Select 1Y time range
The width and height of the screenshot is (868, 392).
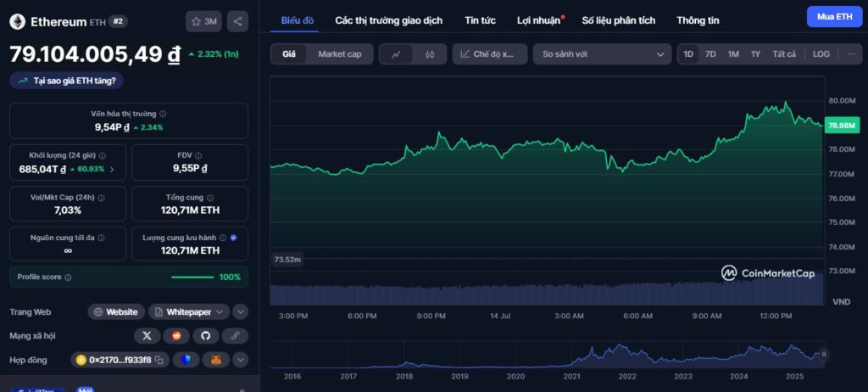[x=755, y=53]
